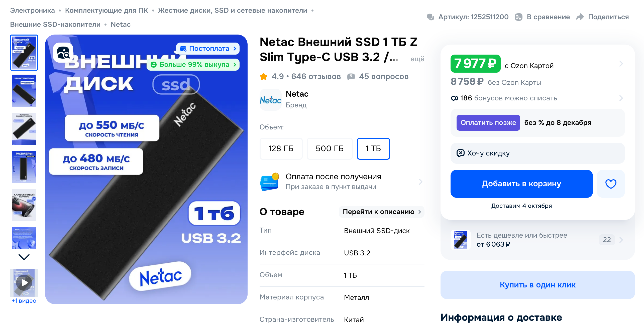
Task: Click the questions icon next to 45 вопросов
Action: pyautogui.click(x=351, y=77)
